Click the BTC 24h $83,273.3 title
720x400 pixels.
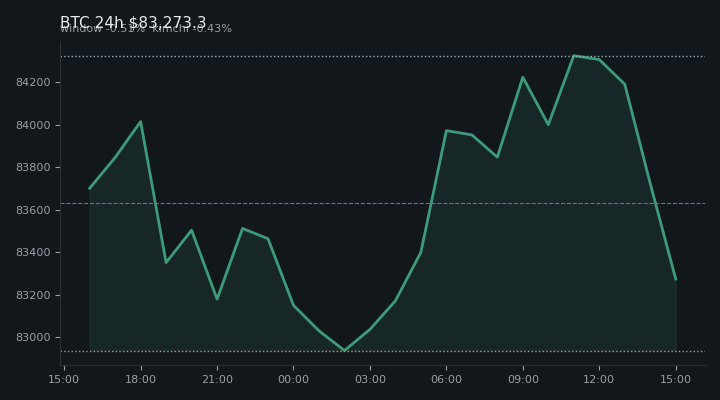(x=133, y=22)
